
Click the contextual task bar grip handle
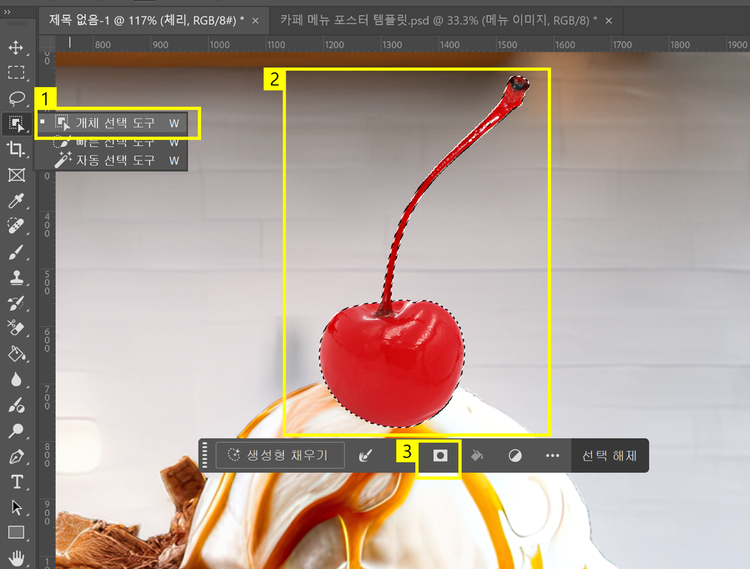(x=205, y=456)
